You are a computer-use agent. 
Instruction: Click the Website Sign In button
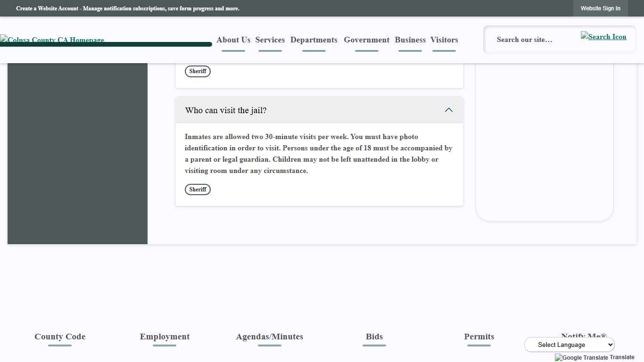coord(600,8)
